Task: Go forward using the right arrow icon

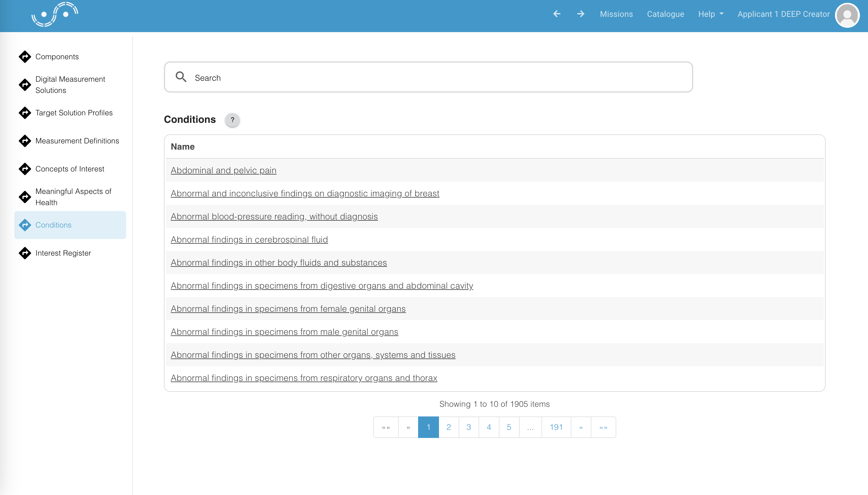Action: pos(581,14)
